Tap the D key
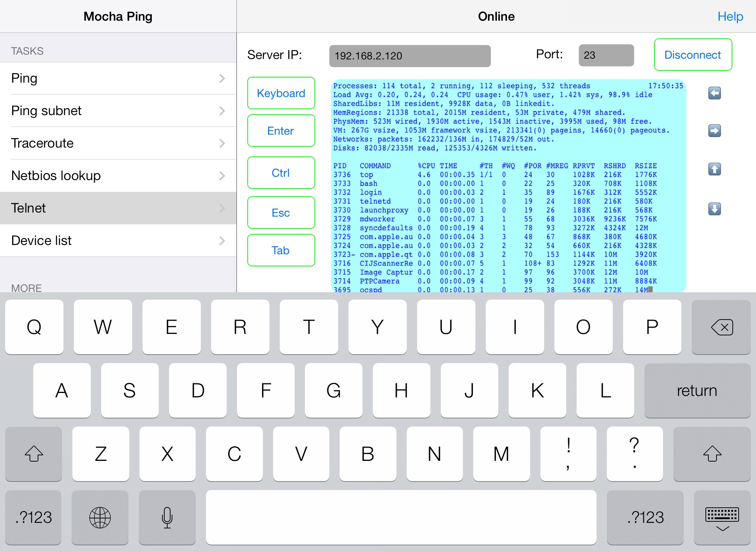The width and height of the screenshot is (756, 552). [x=198, y=390]
